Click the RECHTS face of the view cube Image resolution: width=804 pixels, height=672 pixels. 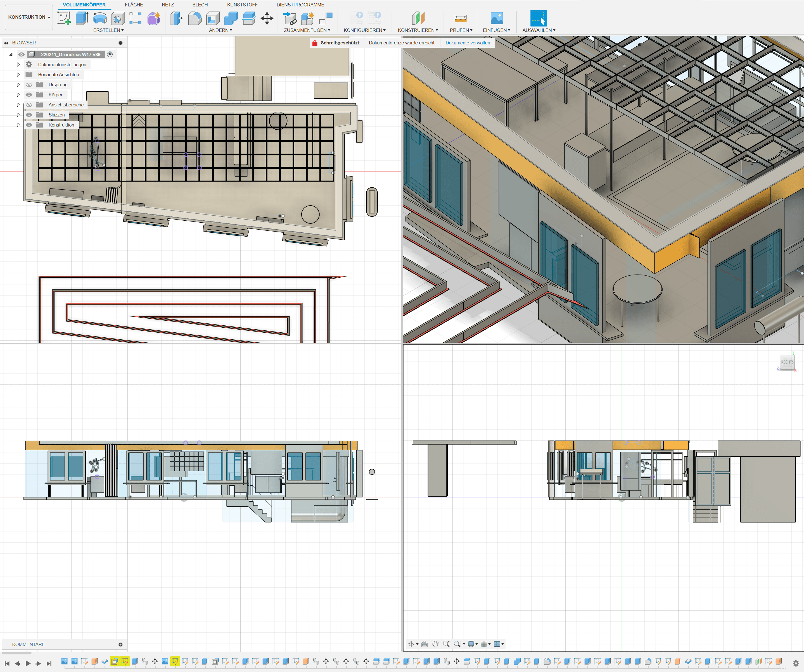click(787, 362)
